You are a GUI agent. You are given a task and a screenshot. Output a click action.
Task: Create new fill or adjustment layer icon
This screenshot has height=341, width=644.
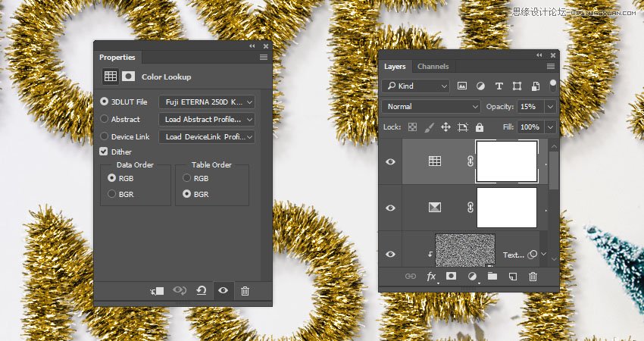pos(472,277)
